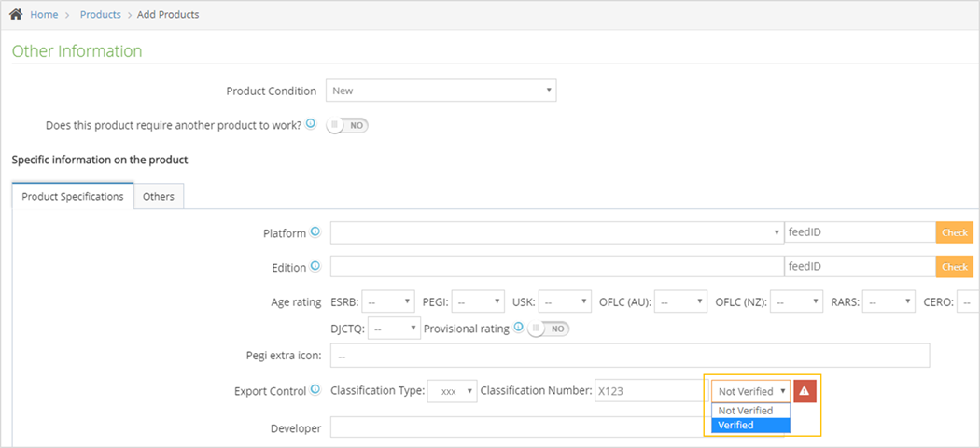Open the PEGI rating dropdown
Viewport: 980px width, 448px height.
pyautogui.click(x=480, y=302)
